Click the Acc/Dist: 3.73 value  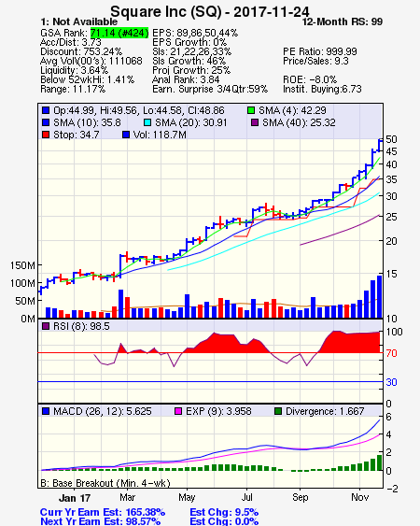coord(71,42)
